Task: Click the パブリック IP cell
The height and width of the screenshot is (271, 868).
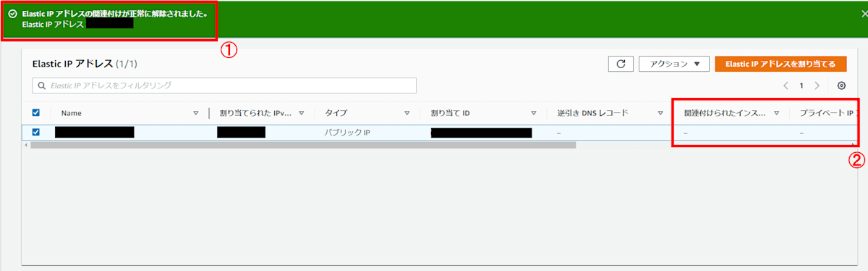Action: click(x=348, y=133)
